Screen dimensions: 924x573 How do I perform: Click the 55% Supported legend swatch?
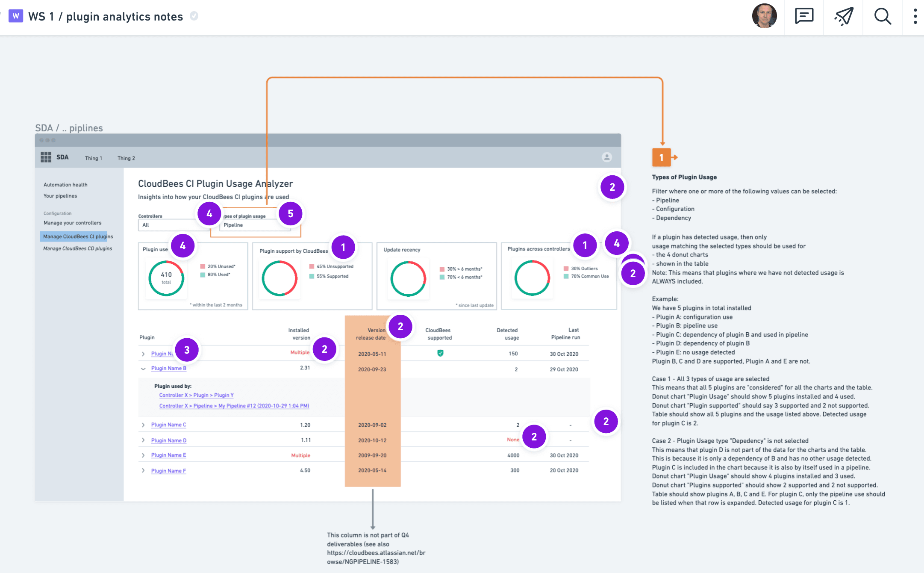(312, 276)
